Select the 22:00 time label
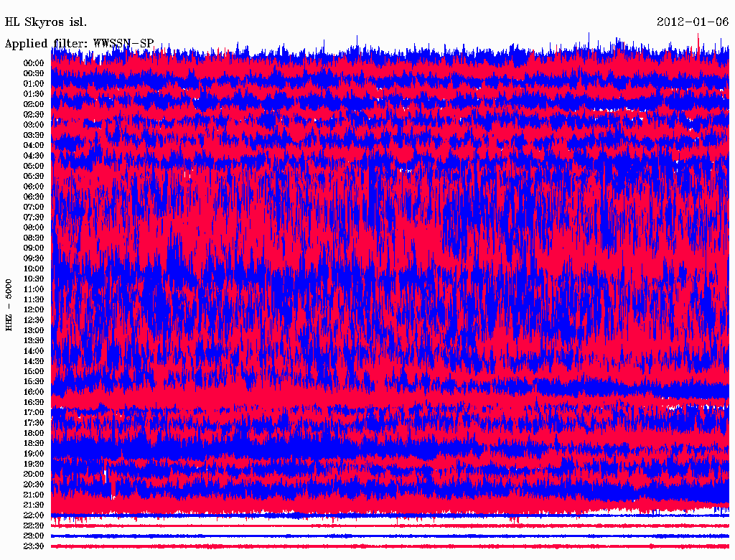 point(34,515)
